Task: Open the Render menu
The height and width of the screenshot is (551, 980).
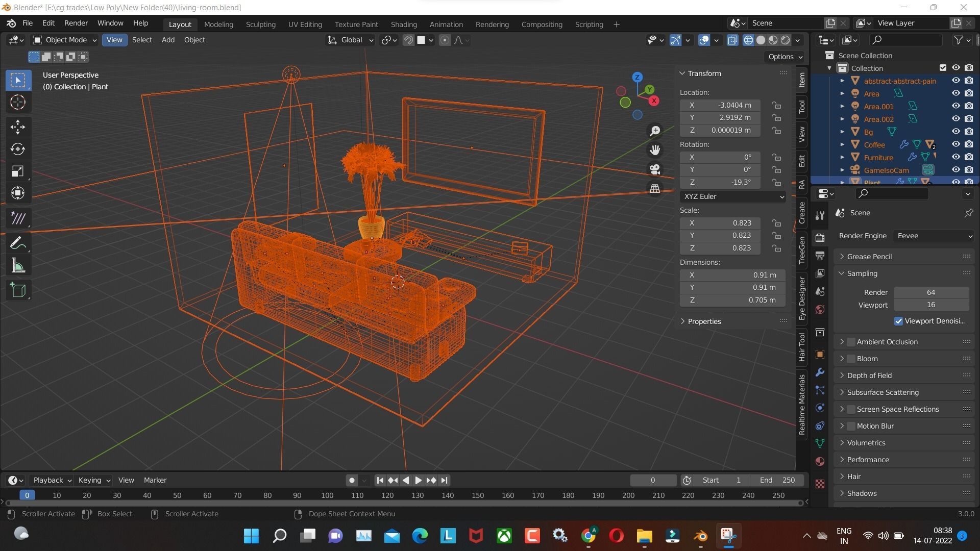Action: (76, 23)
